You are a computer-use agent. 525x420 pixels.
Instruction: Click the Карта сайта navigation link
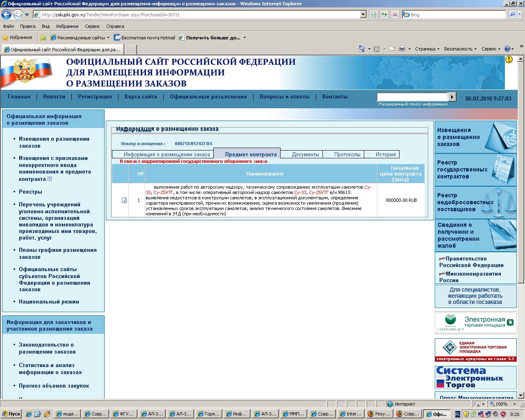[x=141, y=97]
